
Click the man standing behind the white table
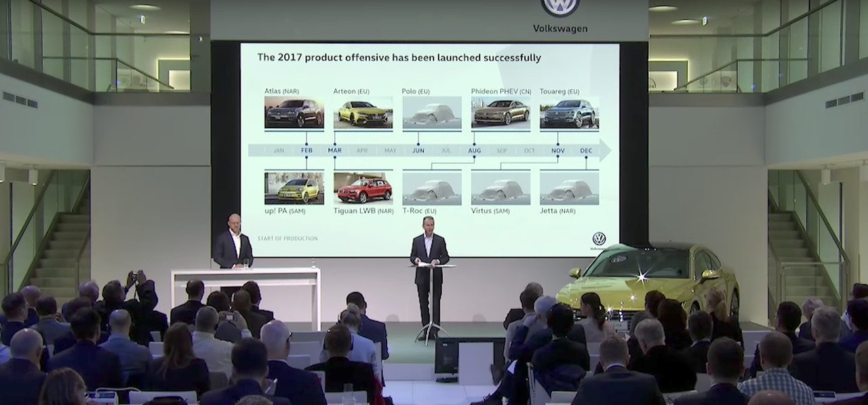(x=233, y=242)
